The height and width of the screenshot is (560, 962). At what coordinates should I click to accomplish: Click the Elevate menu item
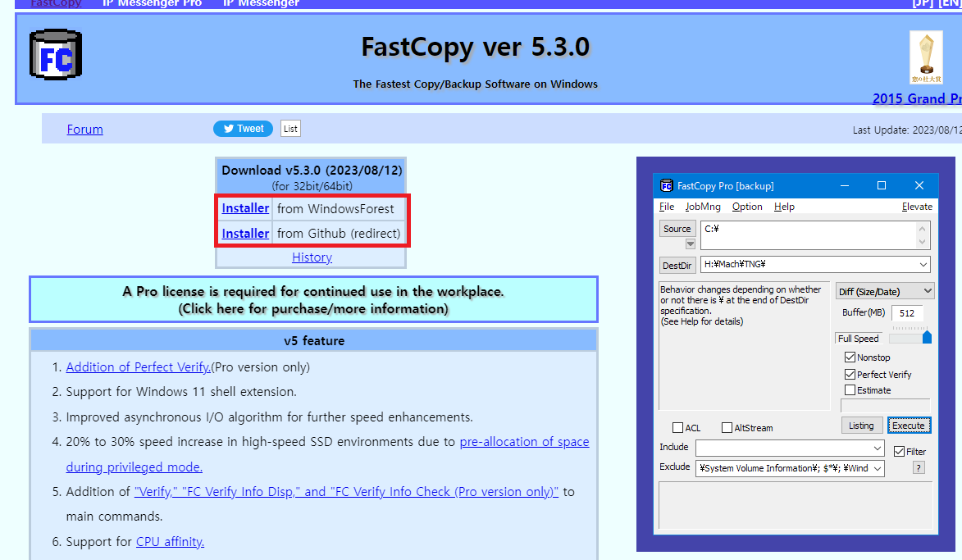point(917,207)
